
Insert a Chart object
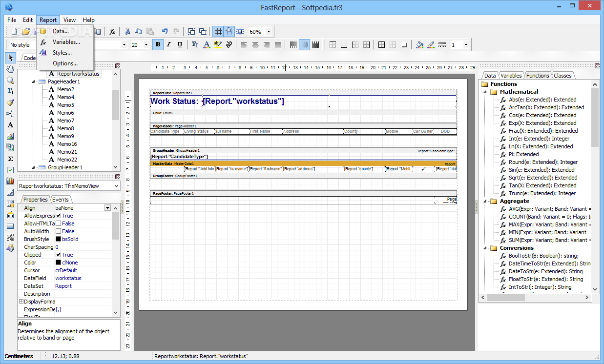pos(10,181)
